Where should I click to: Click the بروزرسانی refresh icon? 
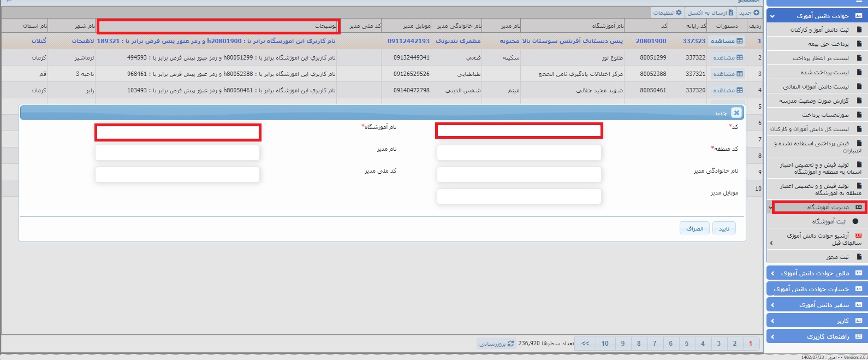pos(510,344)
